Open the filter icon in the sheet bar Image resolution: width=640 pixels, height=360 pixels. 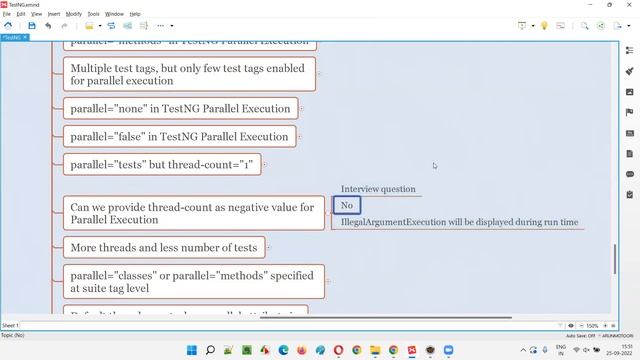coord(560,326)
